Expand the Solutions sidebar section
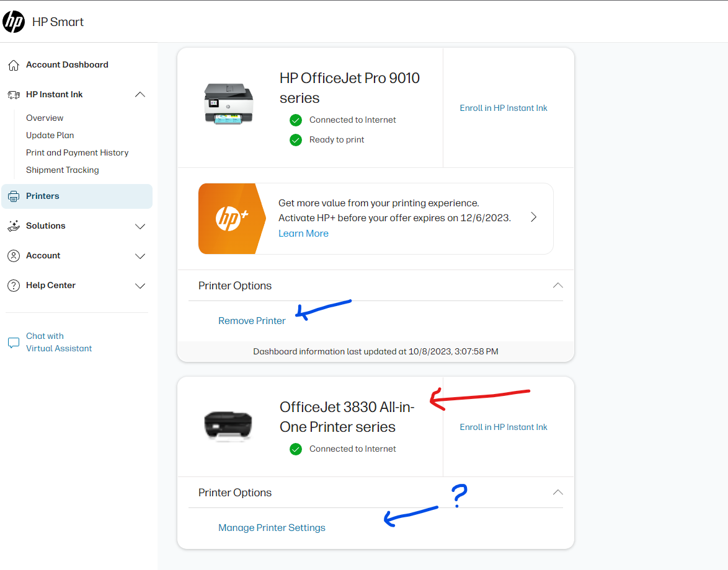The height and width of the screenshot is (570, 728). (x=140, y=226)
